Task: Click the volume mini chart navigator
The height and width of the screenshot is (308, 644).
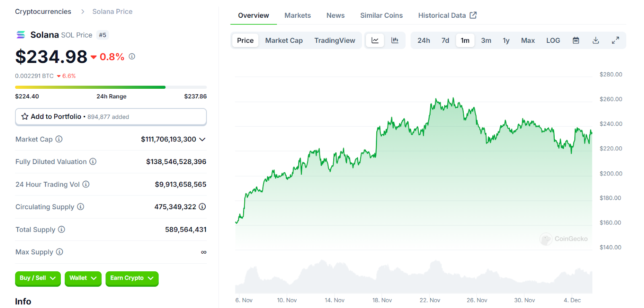Action: [414, 277]
